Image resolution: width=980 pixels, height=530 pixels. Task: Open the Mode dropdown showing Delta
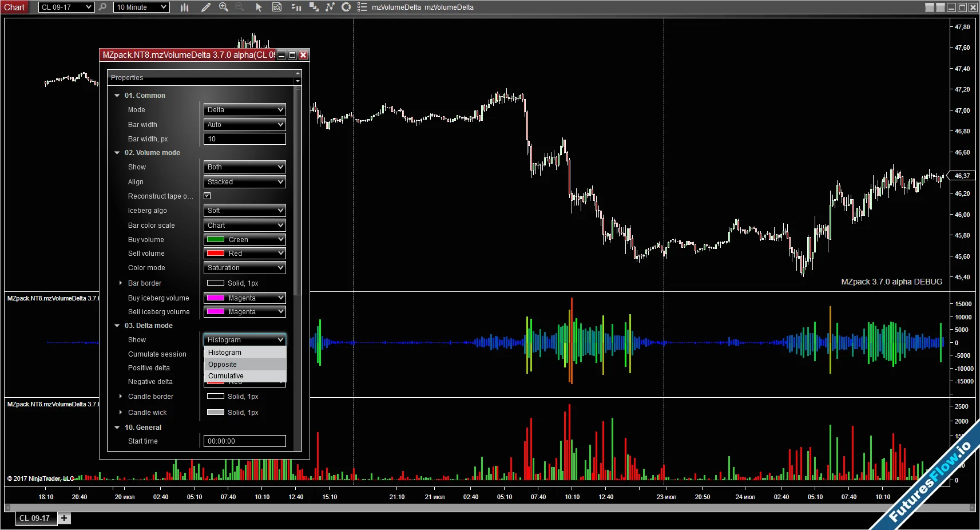tap(244, 110)
